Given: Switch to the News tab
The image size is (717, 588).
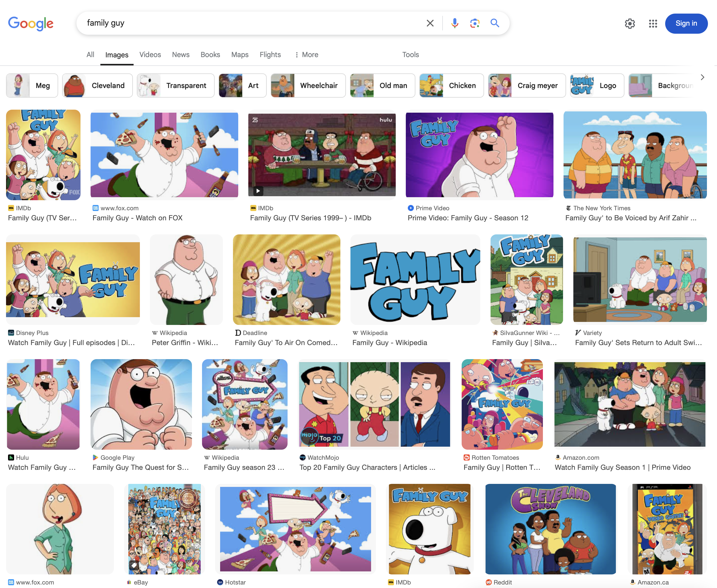Looking at the screenshot, I should pyautogui.click(x=181, y=55).
